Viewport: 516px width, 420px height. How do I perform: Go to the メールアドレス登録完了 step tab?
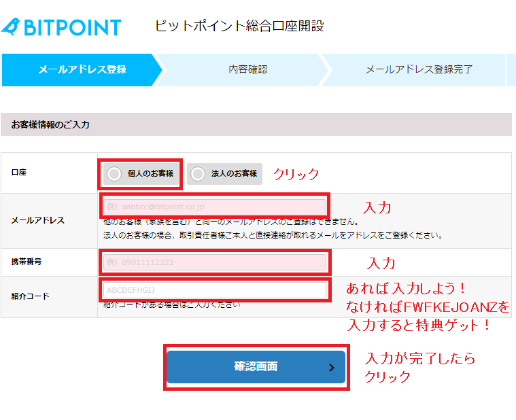tap(418, 69)
